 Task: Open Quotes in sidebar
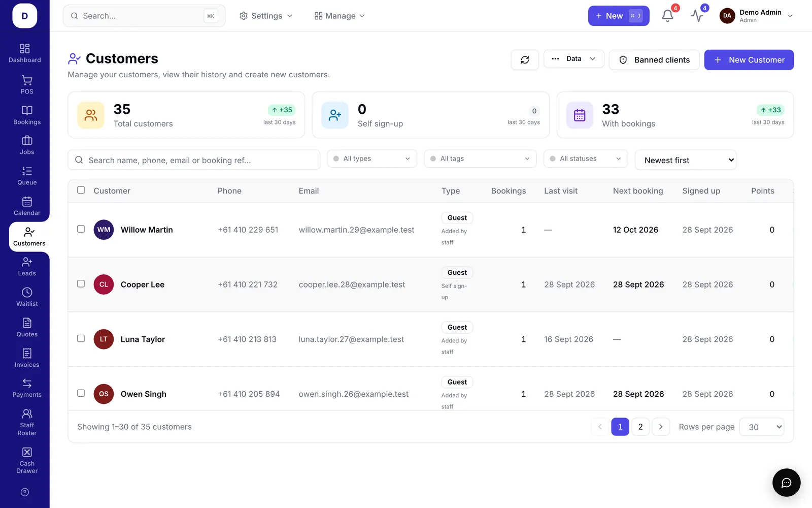point(27,328)
